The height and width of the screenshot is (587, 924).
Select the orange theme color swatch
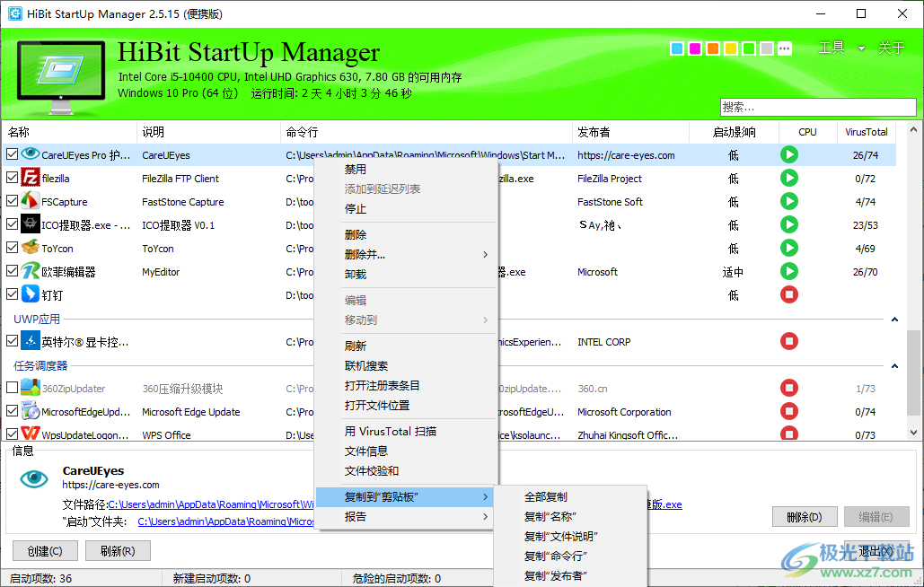712,48
